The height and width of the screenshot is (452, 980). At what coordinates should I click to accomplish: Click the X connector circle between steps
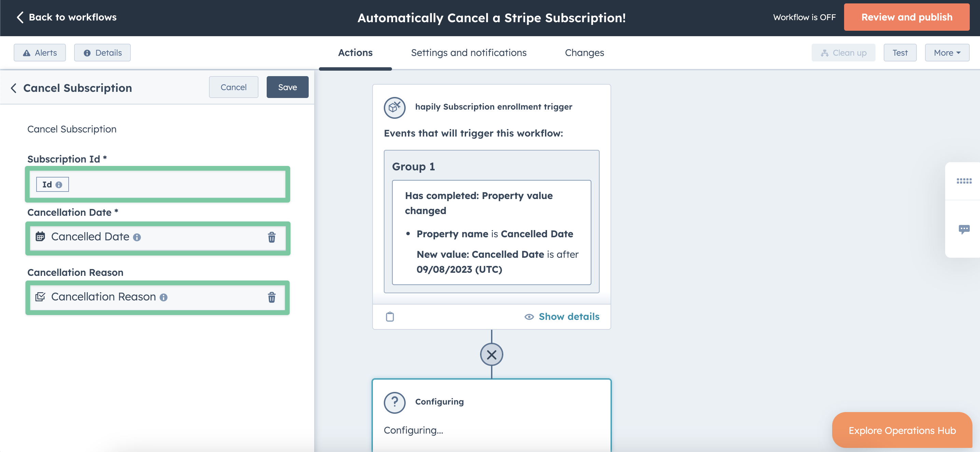tap(491, 355)
